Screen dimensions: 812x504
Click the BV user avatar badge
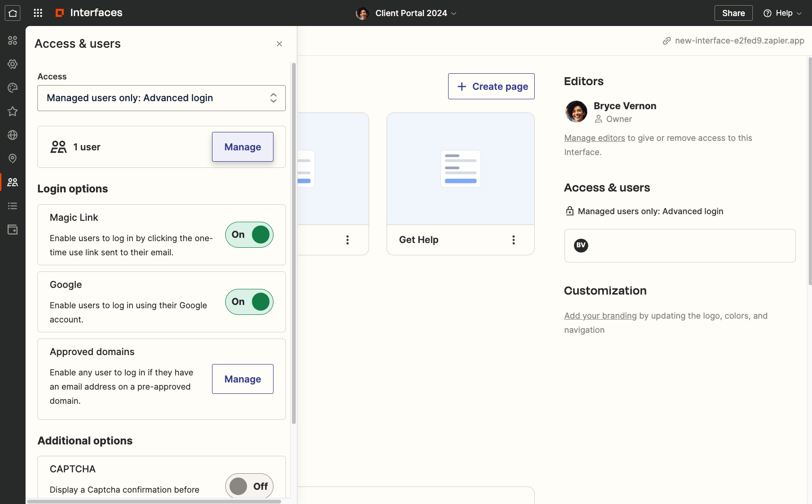(581, 245)
